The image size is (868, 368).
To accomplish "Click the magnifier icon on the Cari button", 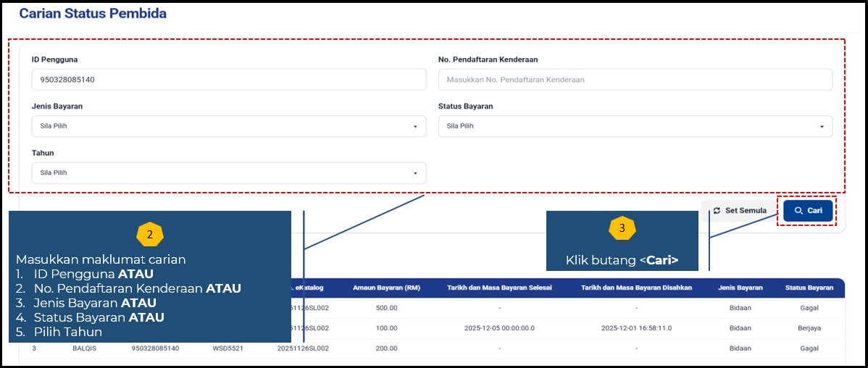I will click(798, 211).
